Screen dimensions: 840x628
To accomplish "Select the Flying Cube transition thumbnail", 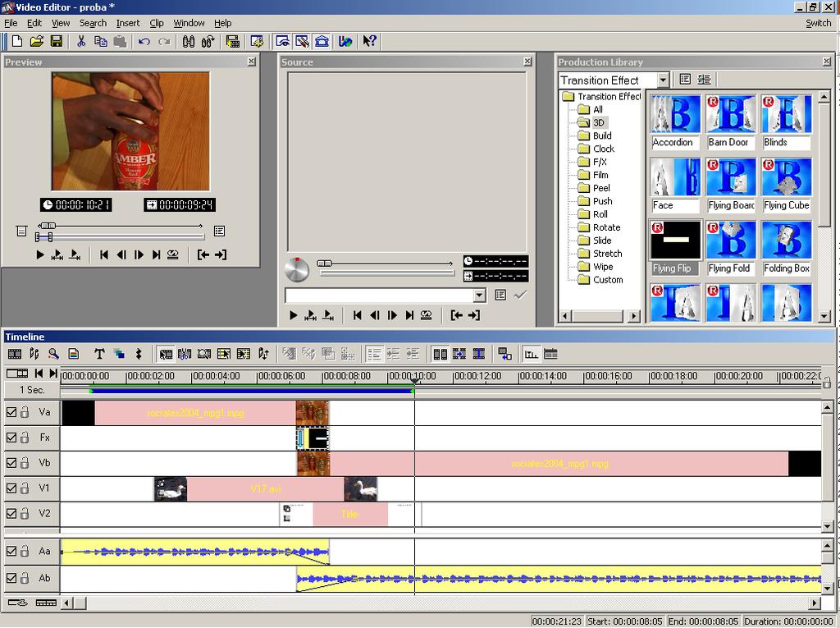I will tap(787, 185).
